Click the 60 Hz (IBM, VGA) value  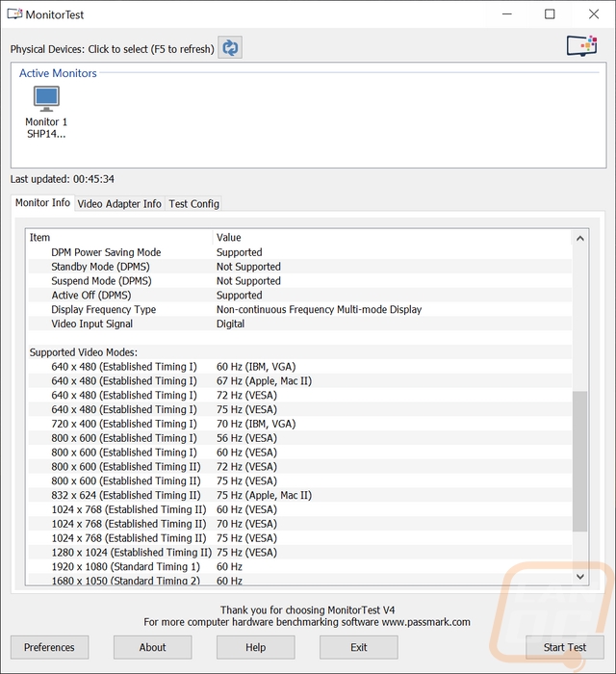click(256, 367)
